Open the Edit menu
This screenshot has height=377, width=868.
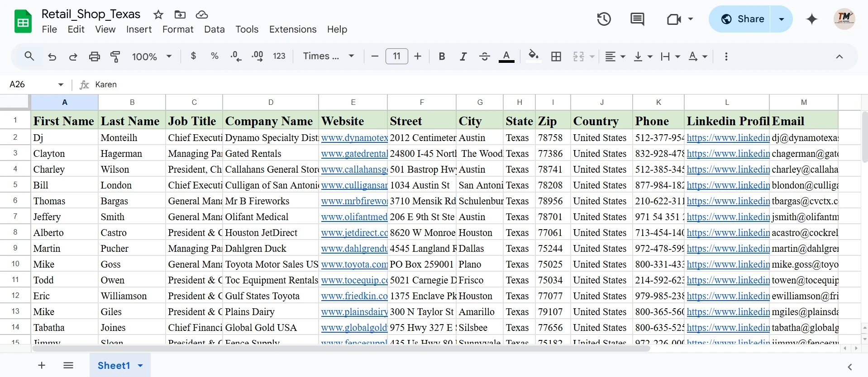[x=76, y=29]
